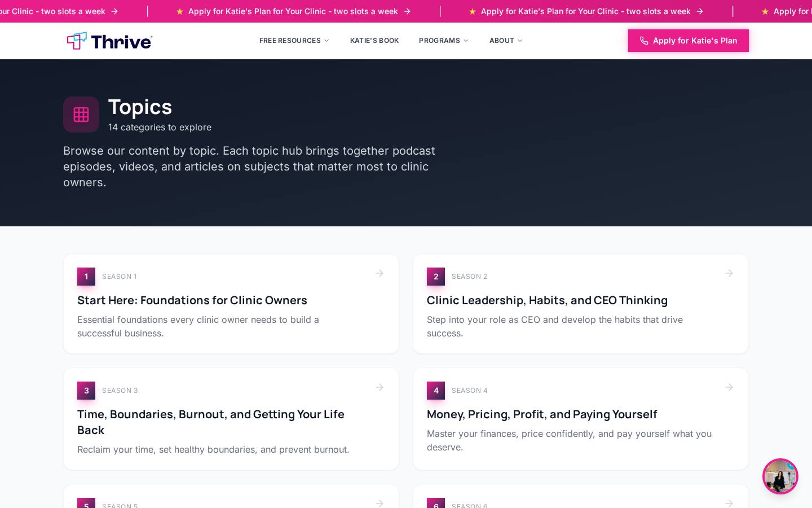
Task: Click the arrow on Season 1 card
Action: (379, 273)
